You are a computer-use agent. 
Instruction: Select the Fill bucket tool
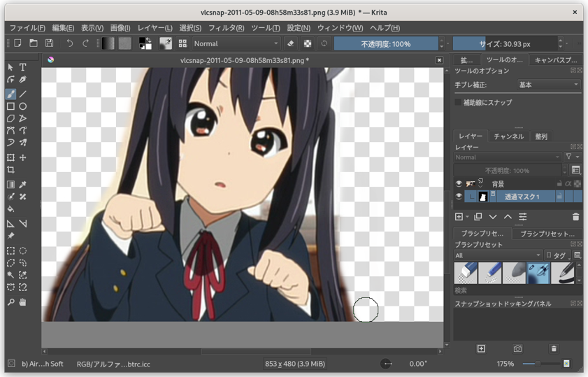click(x=10, y=209)
